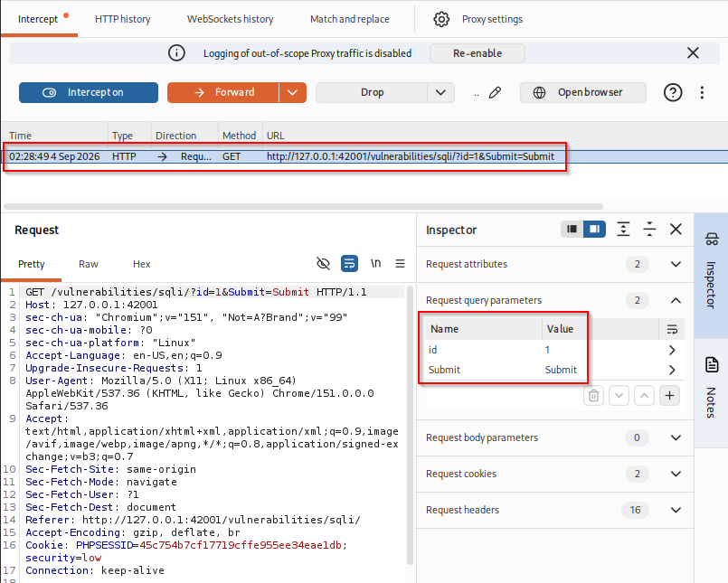The height and width of the screenshot is (583, 728).
Task: Open the help question mark icon
Action: (673, 92)
